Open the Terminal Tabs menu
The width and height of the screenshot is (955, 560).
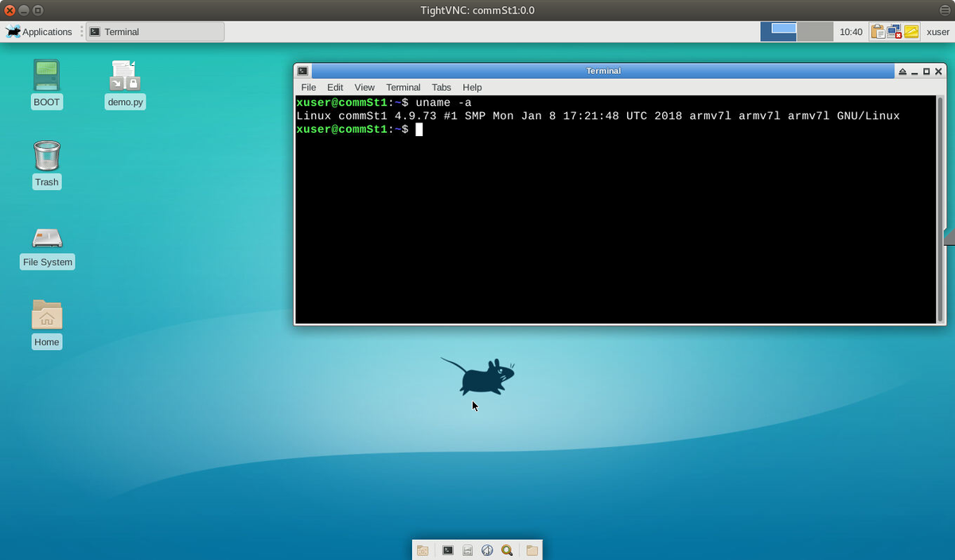click(x=442, y=87)
